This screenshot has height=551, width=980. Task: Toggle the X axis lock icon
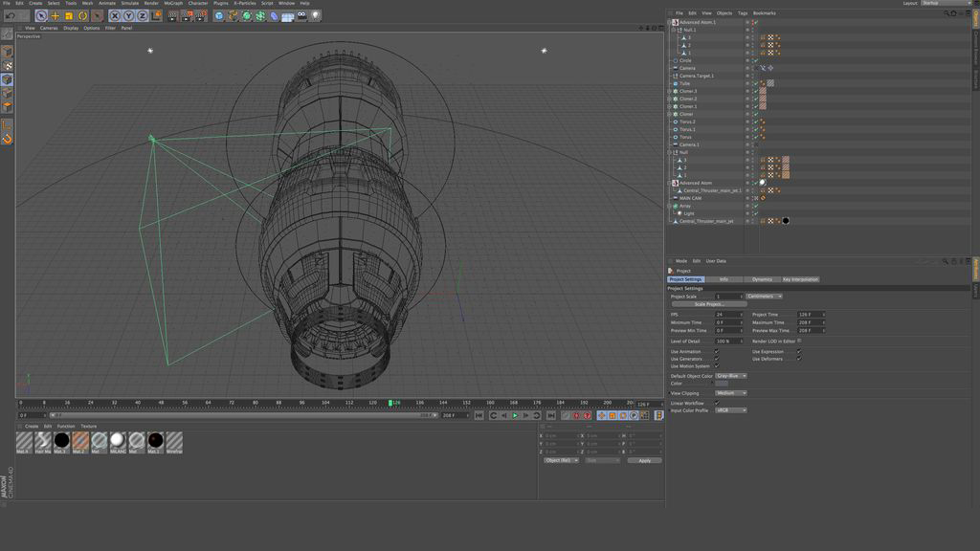[115, 15]
